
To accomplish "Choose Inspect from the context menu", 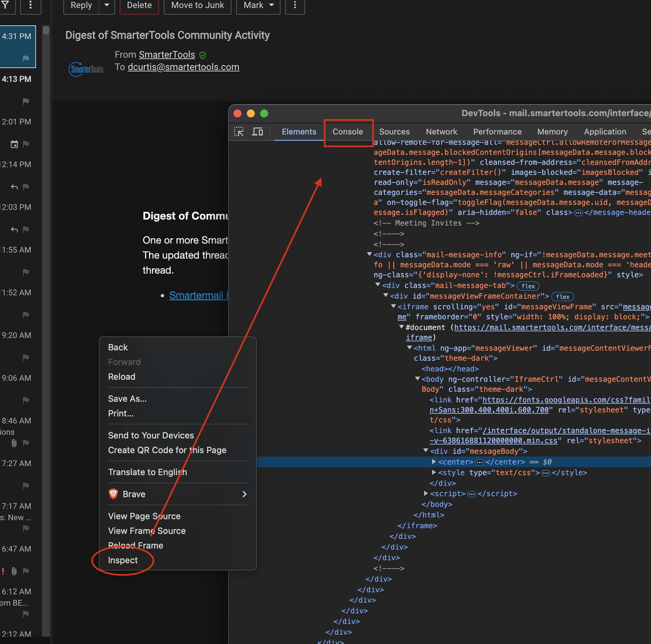I will [123, 560].
